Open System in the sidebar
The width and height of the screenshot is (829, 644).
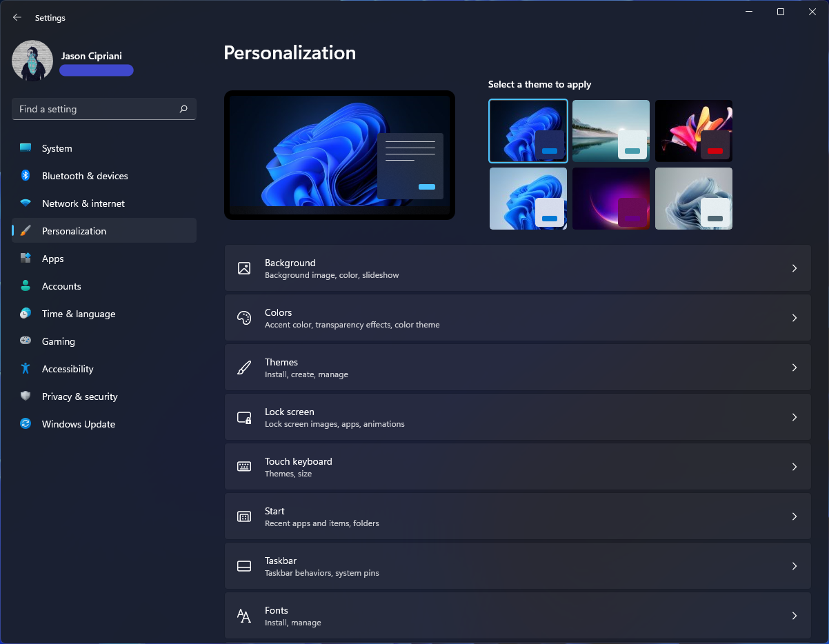[104, 148]
